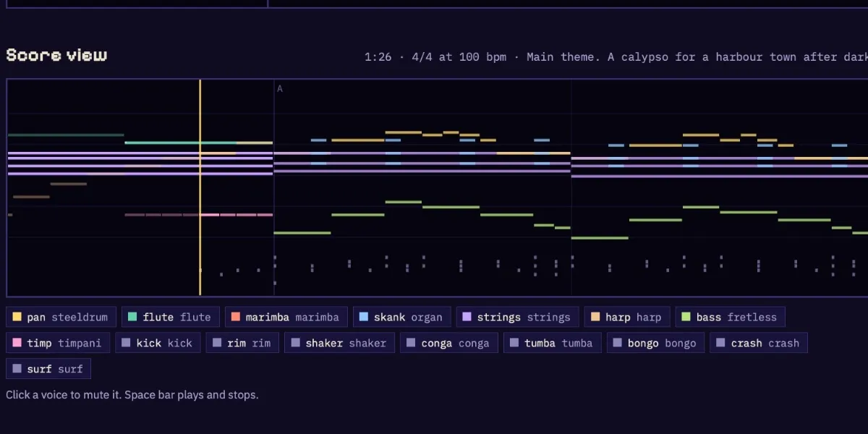Mute the bass fretless voice
Image resolution: width=868 pixels, height=434 pixels.
click(x=730, y=317)
